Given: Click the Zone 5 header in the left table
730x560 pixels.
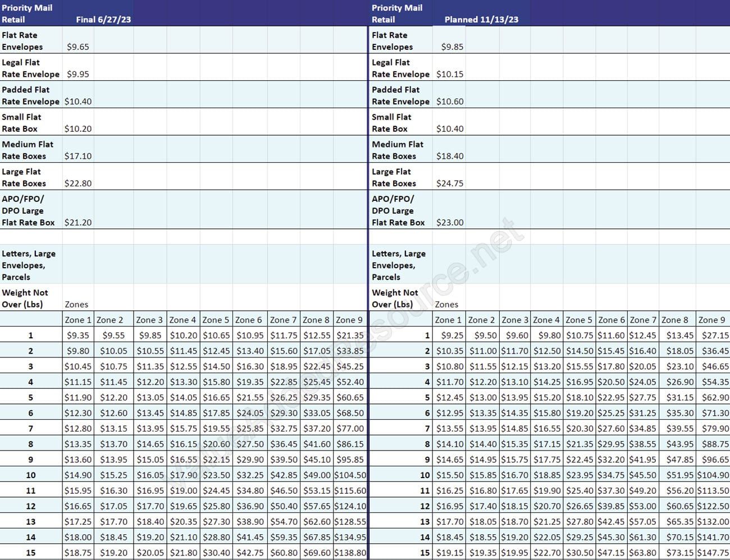Looking at the screenshot, I should coord(216,319).
